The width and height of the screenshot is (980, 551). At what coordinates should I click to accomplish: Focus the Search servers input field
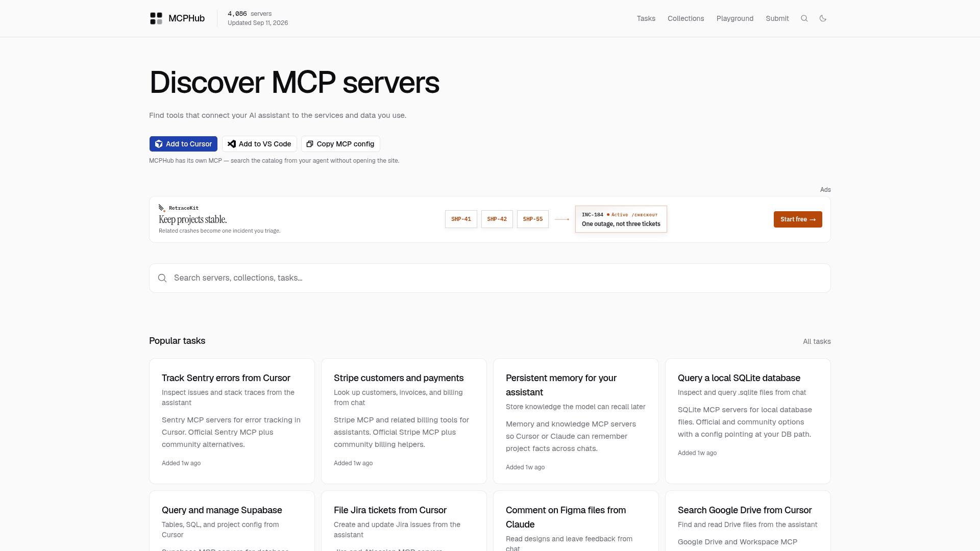pyautogui.click(x=490, y=278)
